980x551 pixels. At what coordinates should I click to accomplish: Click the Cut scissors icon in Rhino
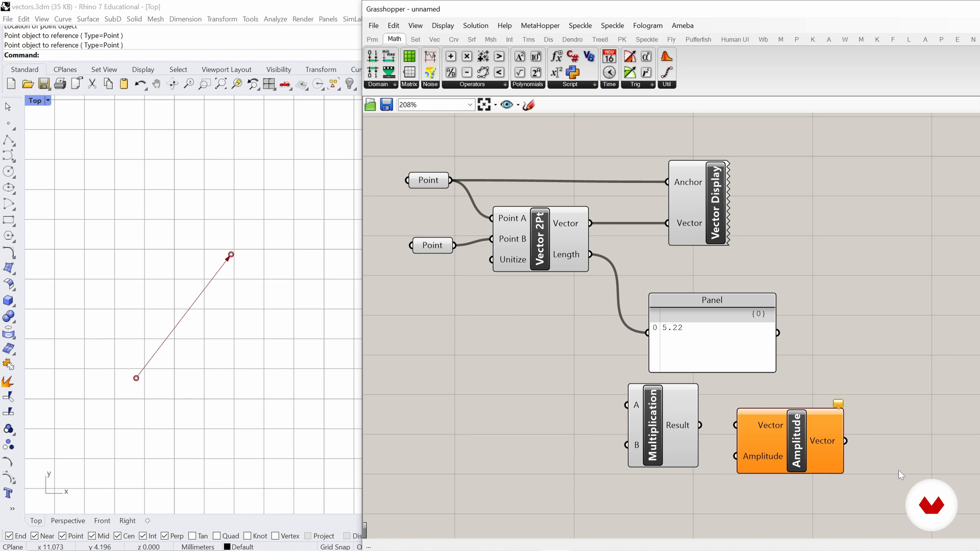(x=92, y=84)
